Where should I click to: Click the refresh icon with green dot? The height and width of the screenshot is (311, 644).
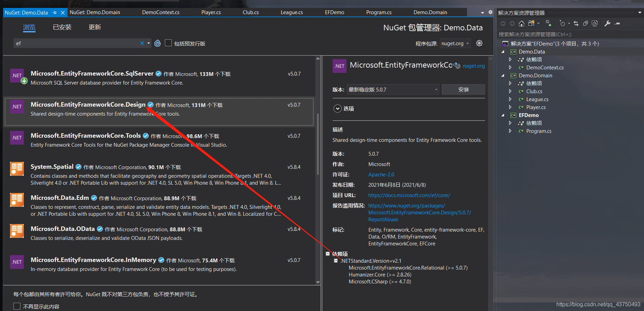[548, 23]
